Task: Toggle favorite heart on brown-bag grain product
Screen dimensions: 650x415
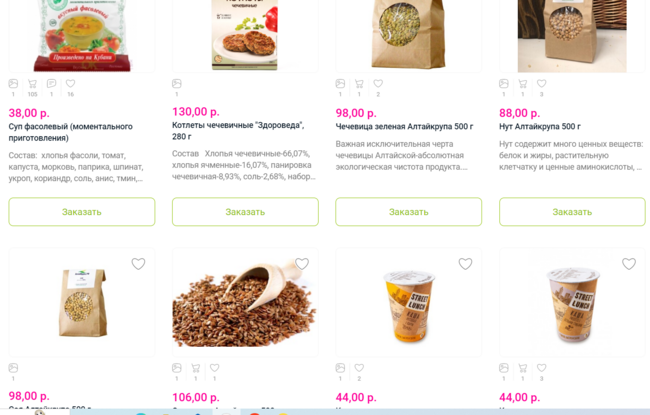Action: coord(138,264)
